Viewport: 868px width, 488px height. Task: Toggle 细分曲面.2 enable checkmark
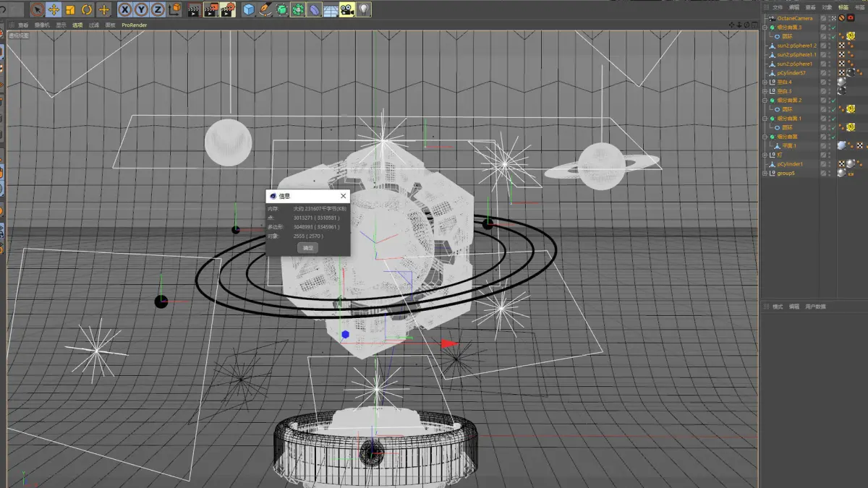[833, 100]
